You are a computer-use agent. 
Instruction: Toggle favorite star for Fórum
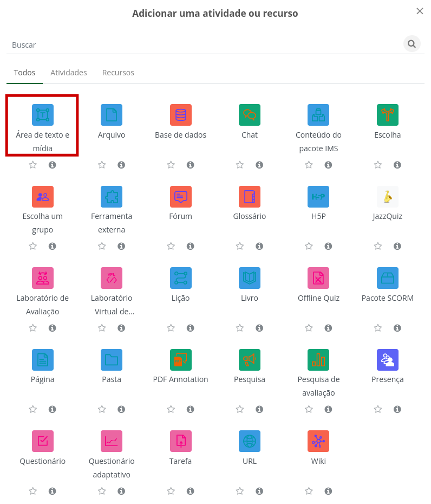(171, 246)
